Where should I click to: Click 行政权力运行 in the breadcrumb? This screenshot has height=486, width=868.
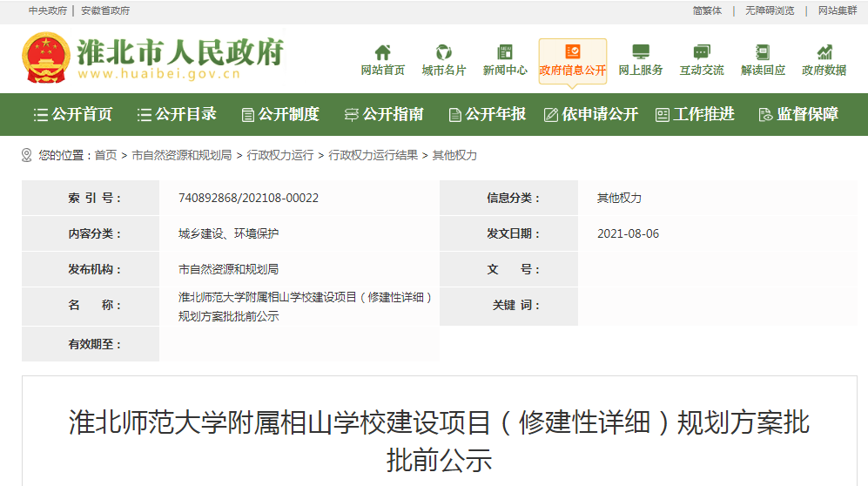[x=280, y=156]
